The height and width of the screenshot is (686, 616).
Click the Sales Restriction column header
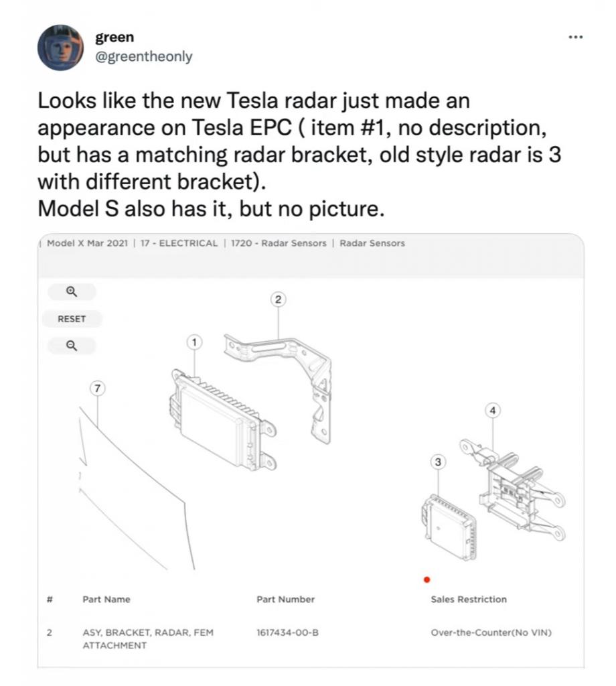click(469, 599)
